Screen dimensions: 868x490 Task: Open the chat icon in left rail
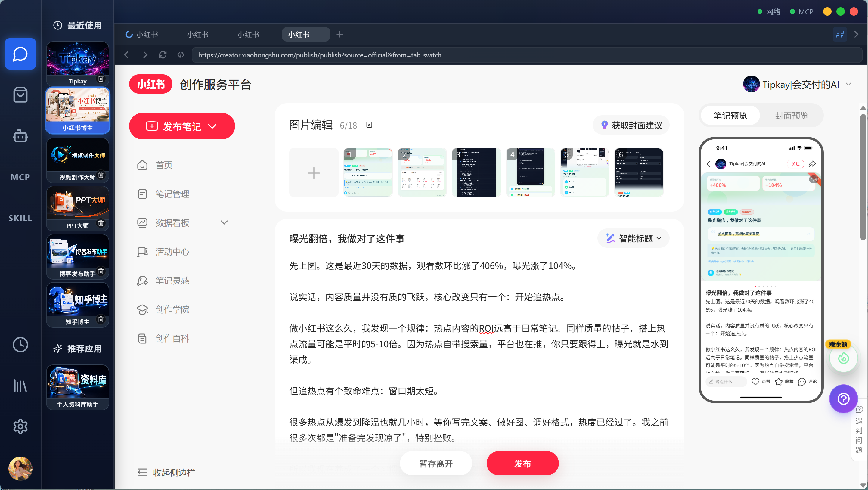20,54
